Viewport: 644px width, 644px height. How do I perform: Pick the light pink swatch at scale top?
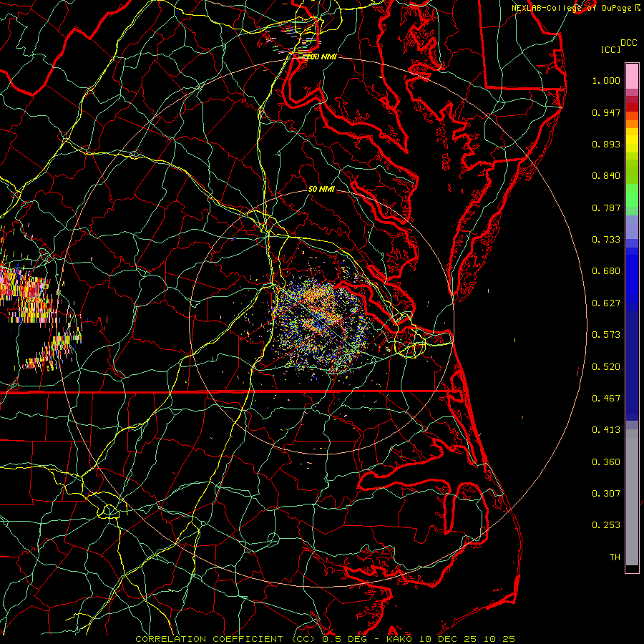coord(632,77)
